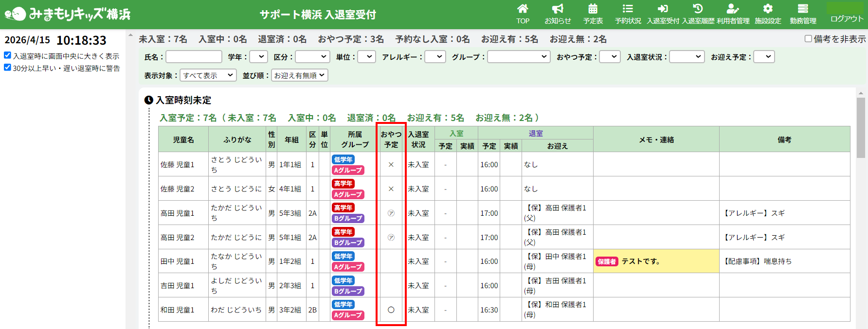Go to 入退室受付 in the navigation
The image size is (868, 329).
click(663, 14)
